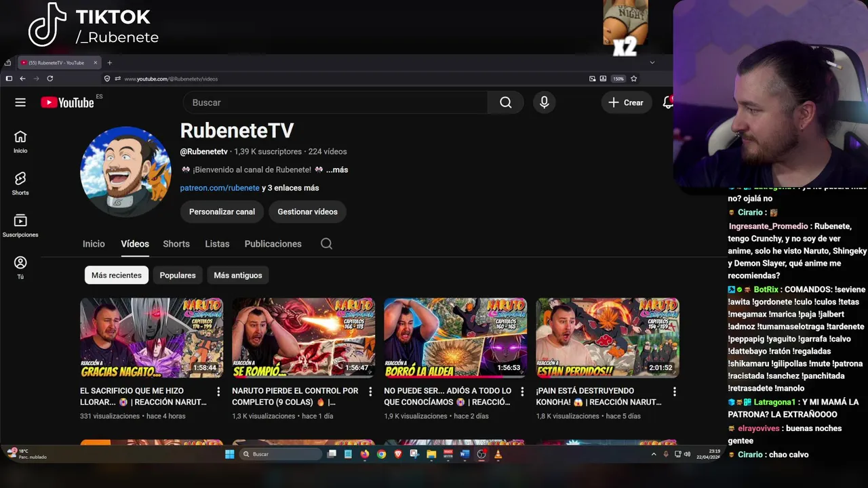Switch to the Shorts channel tab
The height and width of the screenshot is (488, 868).
(176, 243)
